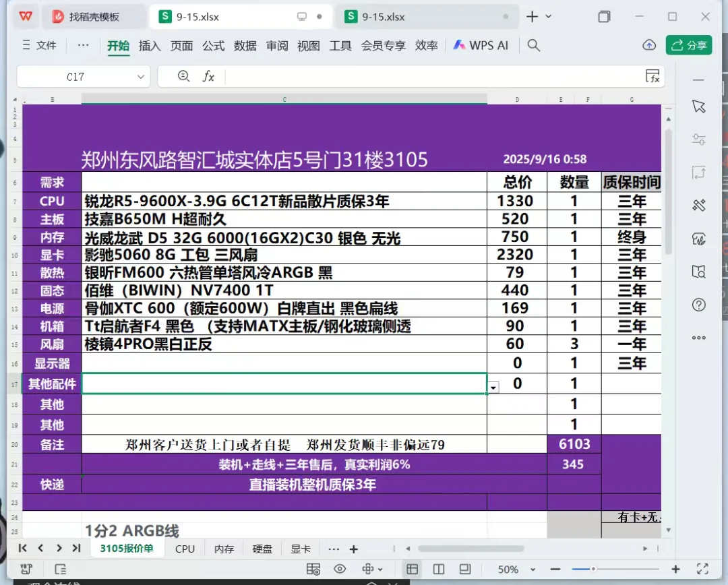
Task: Click the vertical scrollbar thumb
Action: pos(668,192)
